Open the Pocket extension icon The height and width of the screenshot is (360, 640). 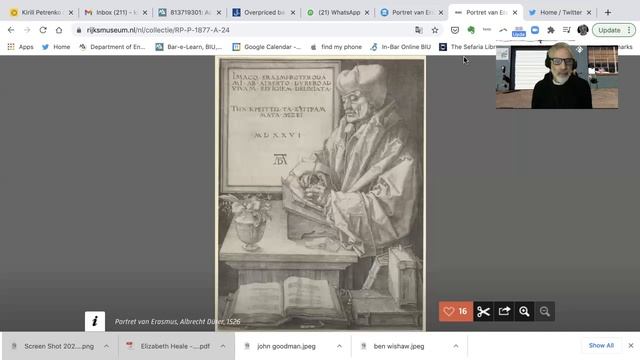(x=455, y=30)
